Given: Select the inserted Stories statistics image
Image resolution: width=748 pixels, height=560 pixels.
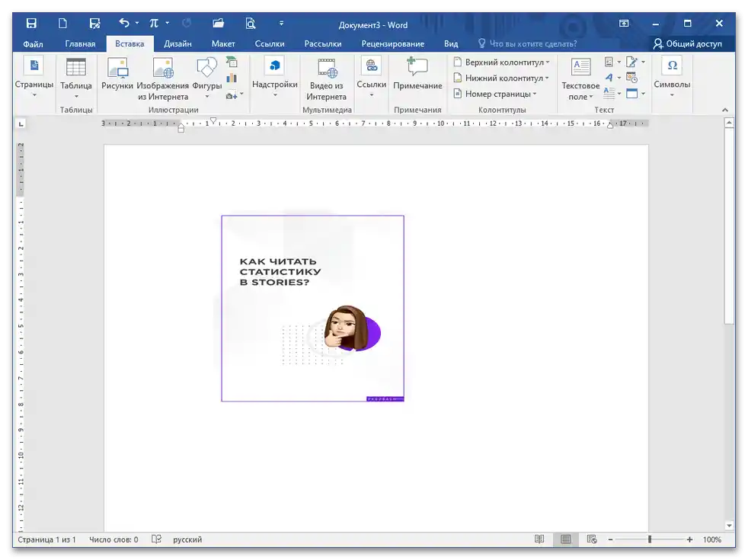Looking at the screenshot, I should 312,309.
